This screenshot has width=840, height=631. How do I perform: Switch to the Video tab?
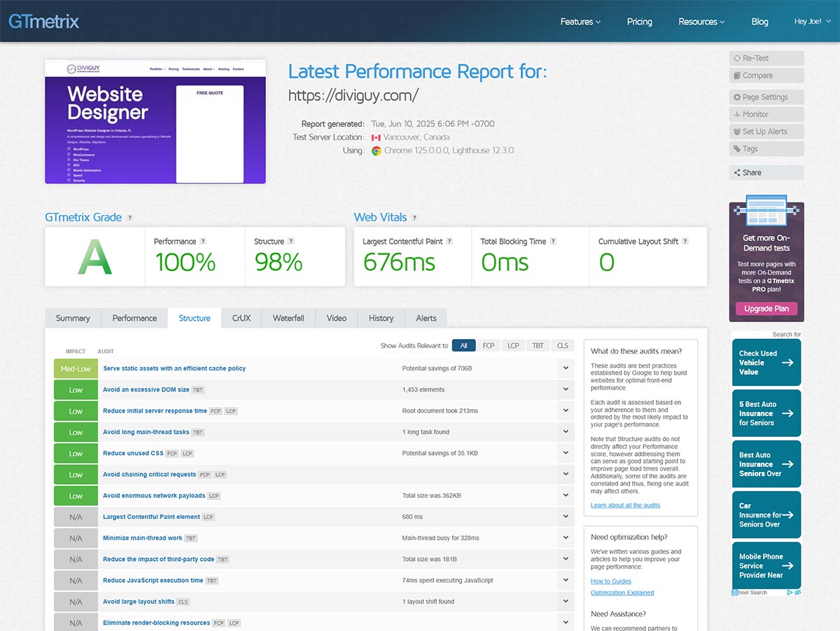(x=337, y=318)
